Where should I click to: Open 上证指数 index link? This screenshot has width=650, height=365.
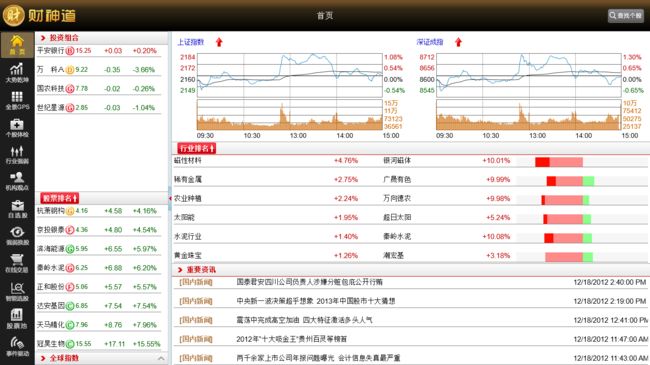coord(191,42)
